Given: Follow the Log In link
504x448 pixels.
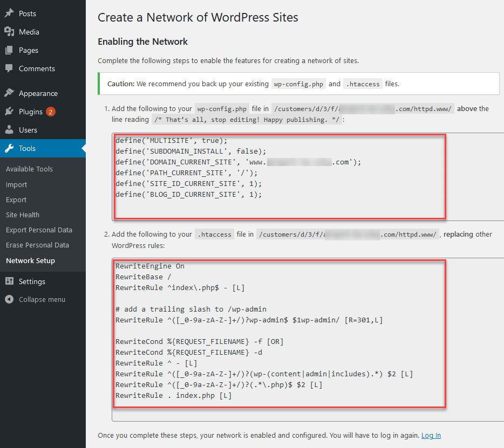Looking at the screenshot, I should pyautogui.click(x=431, y=435).
